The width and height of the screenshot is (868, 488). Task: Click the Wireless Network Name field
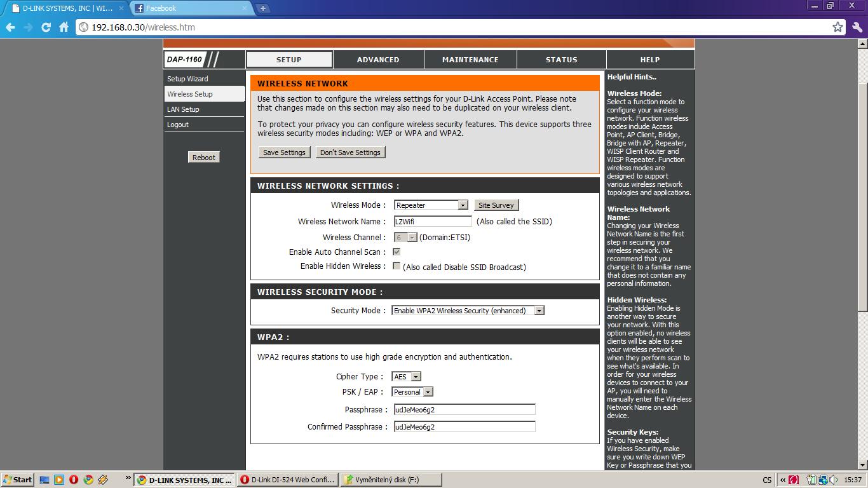(x=433, y=222)
